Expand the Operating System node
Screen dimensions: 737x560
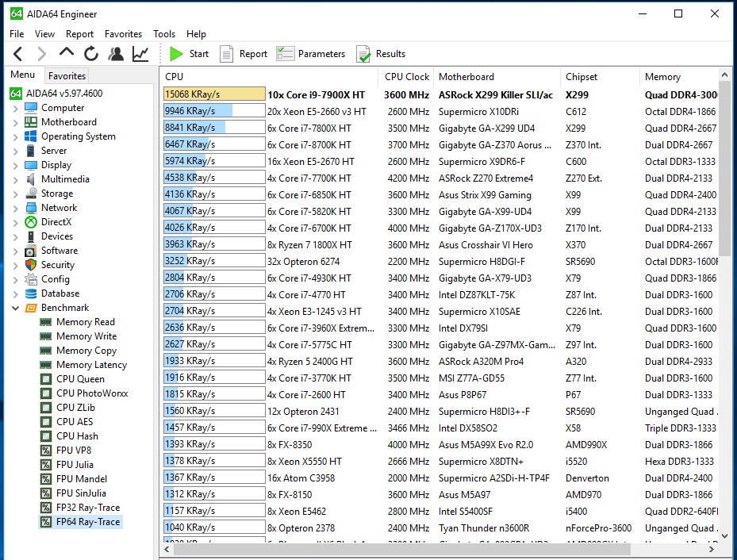pyautogui.click(x=16, y=136)
